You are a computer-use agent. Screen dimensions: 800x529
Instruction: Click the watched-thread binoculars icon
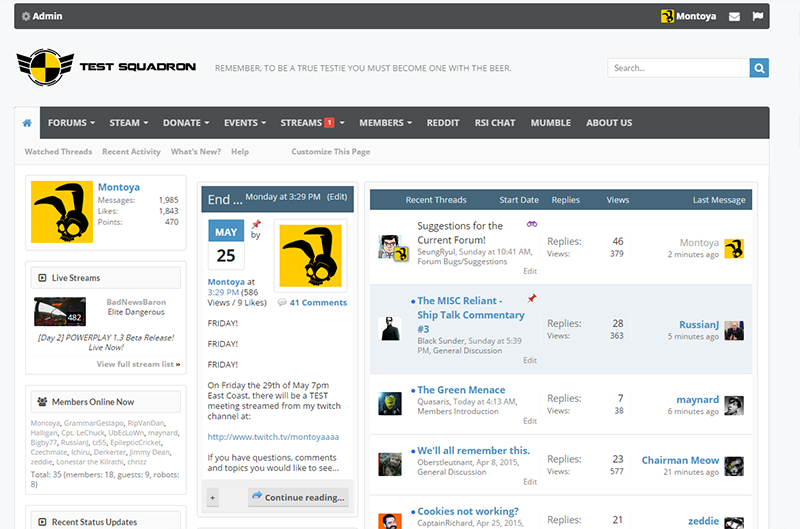532,224
